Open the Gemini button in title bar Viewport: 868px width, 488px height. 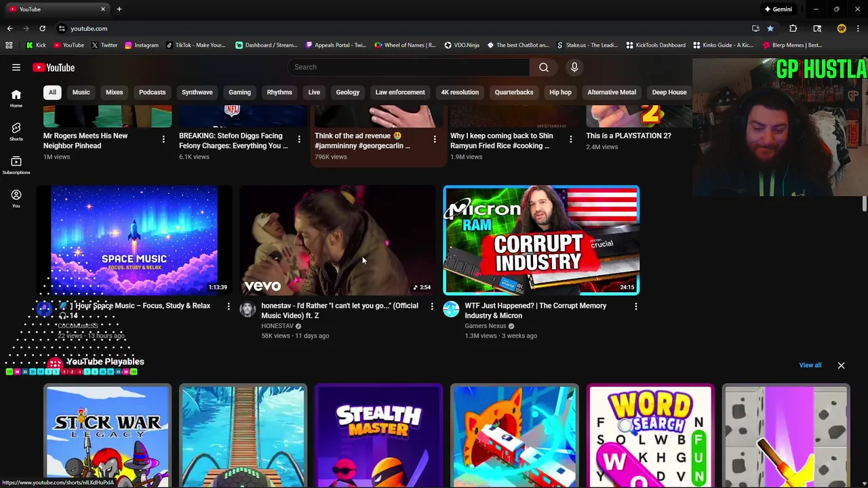click(778, 9)
